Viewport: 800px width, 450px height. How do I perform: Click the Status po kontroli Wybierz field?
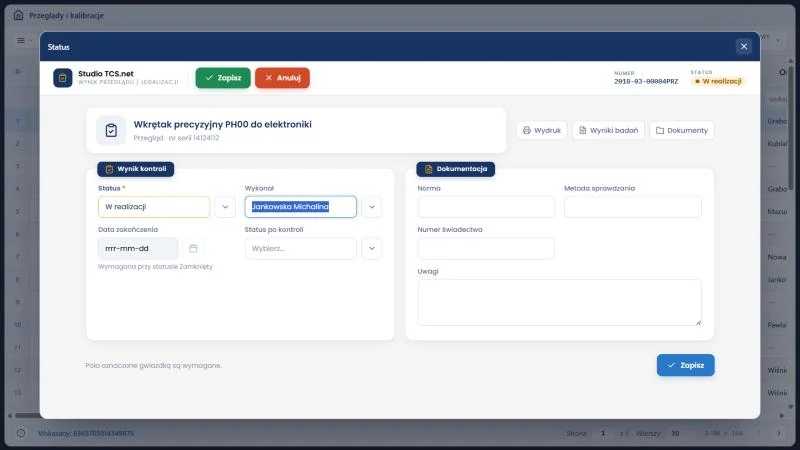pyautogui.click(x=301, y=248)
